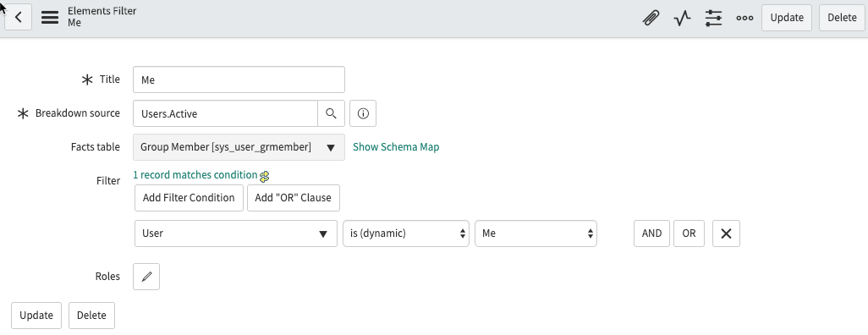
Task: Click the Facts table label
Action: 96,146
